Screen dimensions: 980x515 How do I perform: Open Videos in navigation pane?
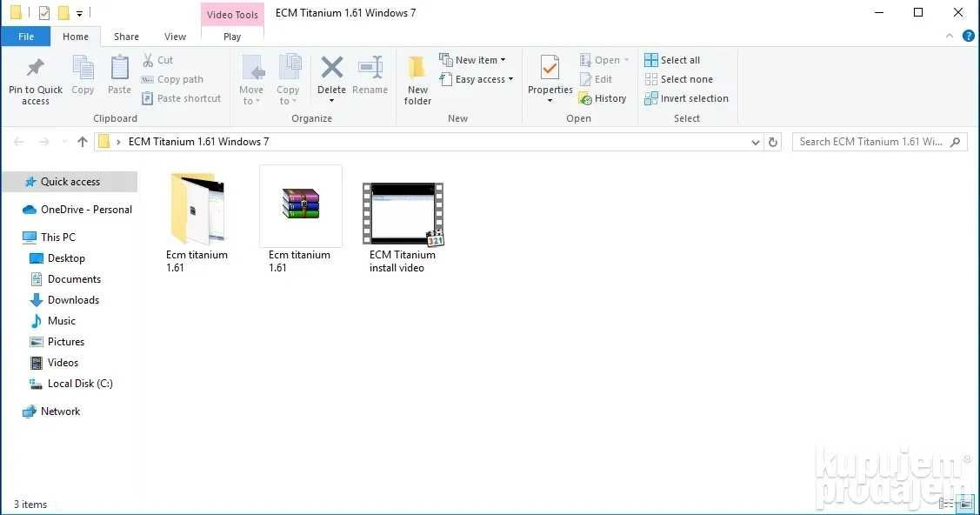pos(55,363)
